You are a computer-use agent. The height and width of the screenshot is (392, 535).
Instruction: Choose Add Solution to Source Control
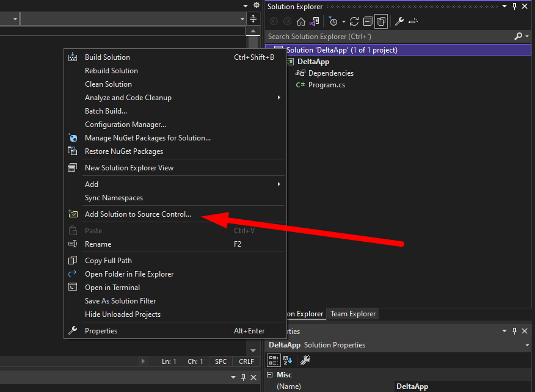point(138,214)
